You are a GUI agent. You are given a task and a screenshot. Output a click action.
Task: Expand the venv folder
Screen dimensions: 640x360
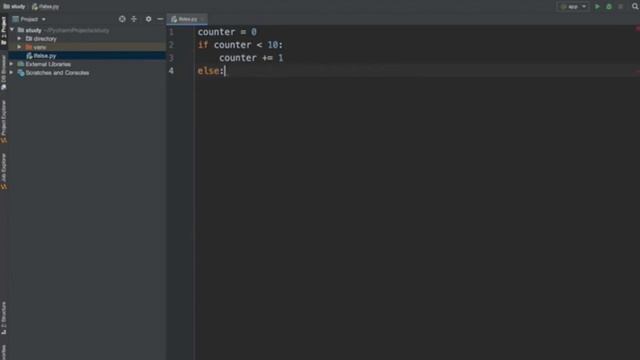pyautogui.click(x=19, y=47)
